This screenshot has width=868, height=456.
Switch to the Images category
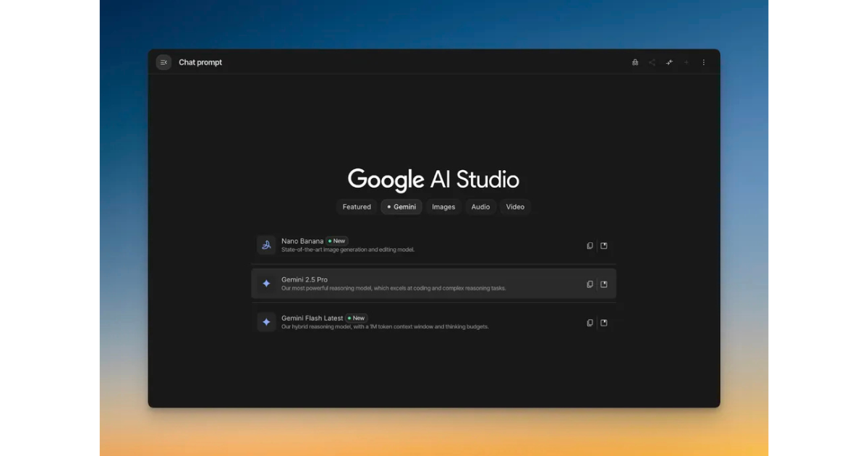tap(443, 207)
